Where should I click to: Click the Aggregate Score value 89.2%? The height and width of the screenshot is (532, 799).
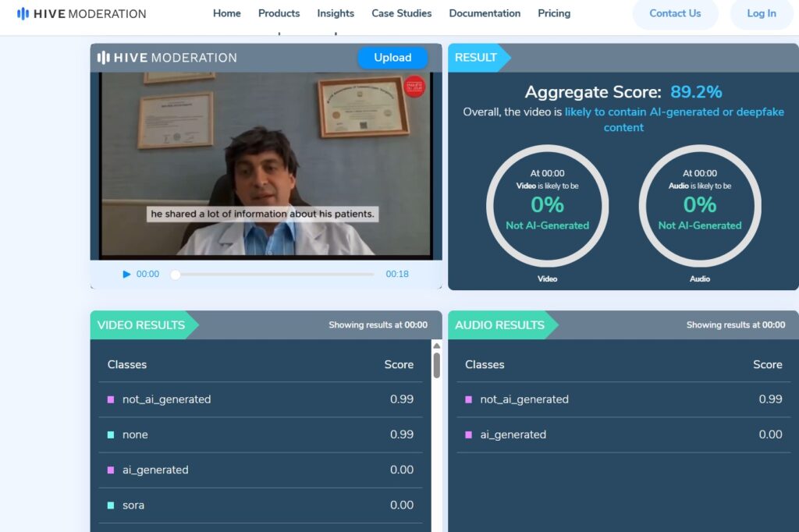(696, 92)
